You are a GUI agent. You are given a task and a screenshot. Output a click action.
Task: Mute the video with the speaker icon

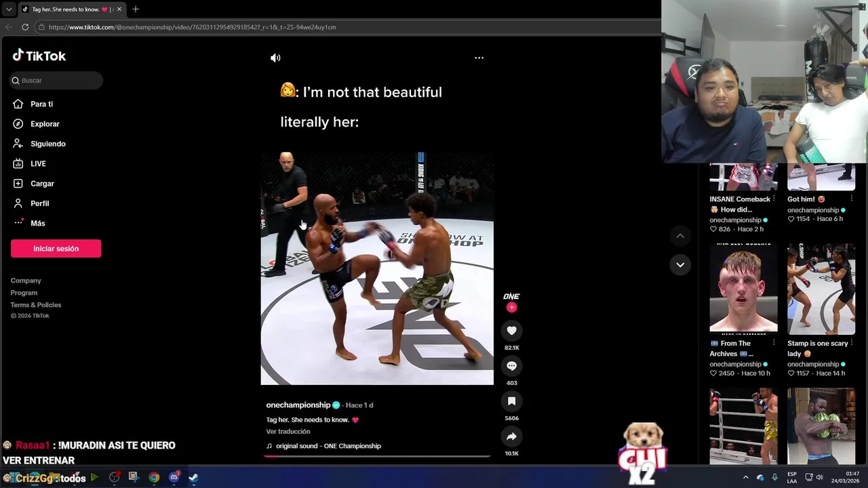tap(275, 58)
